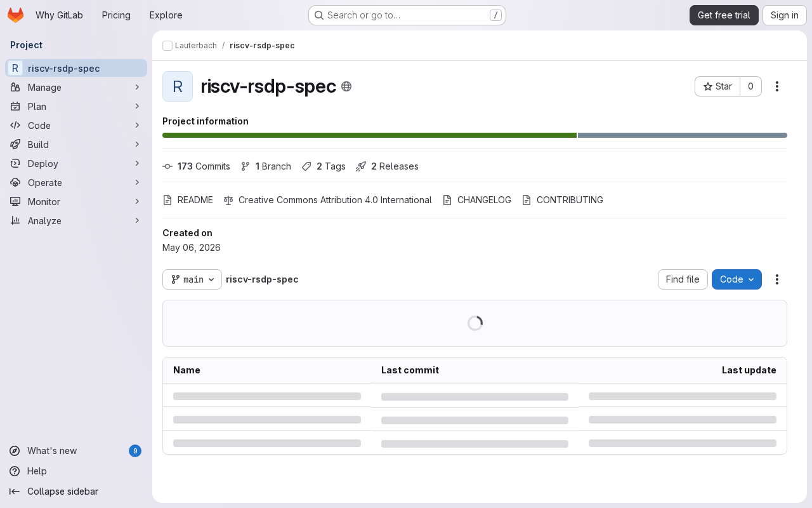The image size is (812, 508).
Task: Open the blue Code dropdown button
Action: tap(737, 279)
